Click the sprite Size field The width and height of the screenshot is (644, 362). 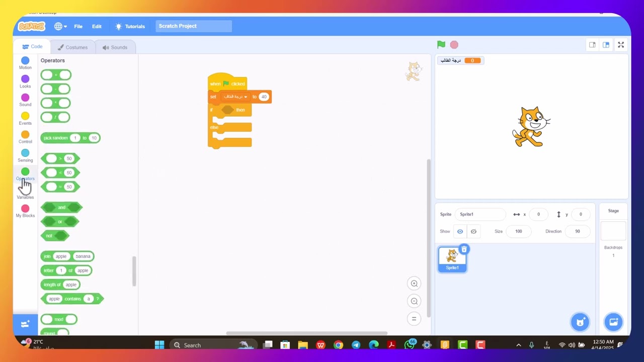(518, 231)
